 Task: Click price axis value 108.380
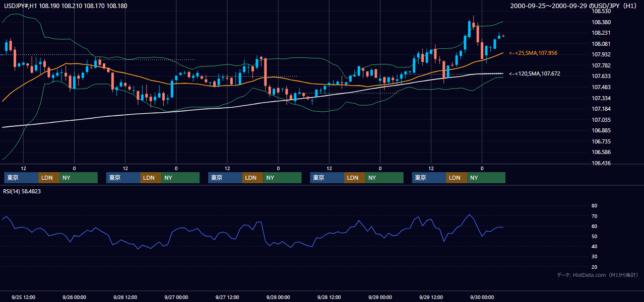602,22
